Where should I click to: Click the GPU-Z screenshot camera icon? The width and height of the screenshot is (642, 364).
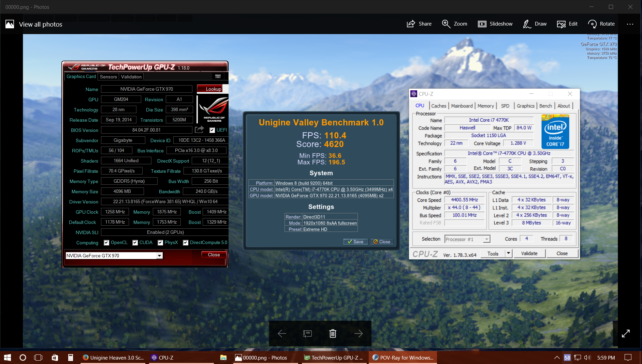[x=218, y=76]
